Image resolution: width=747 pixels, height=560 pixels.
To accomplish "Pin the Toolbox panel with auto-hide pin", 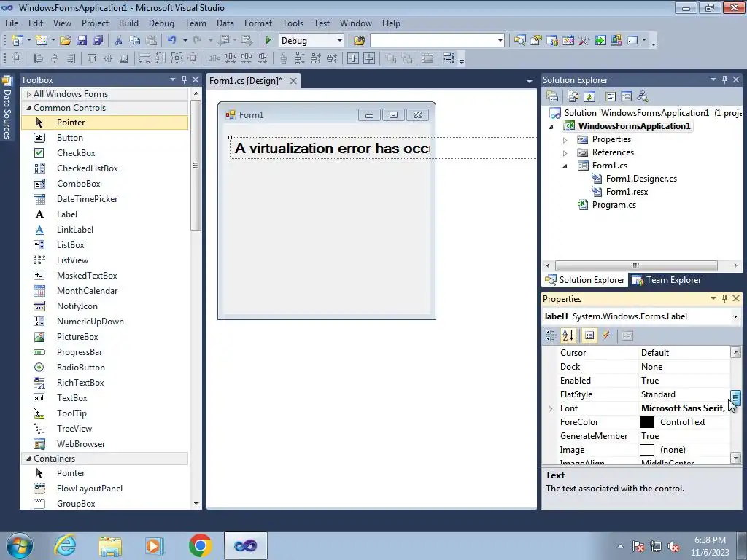I will point(184,79).
